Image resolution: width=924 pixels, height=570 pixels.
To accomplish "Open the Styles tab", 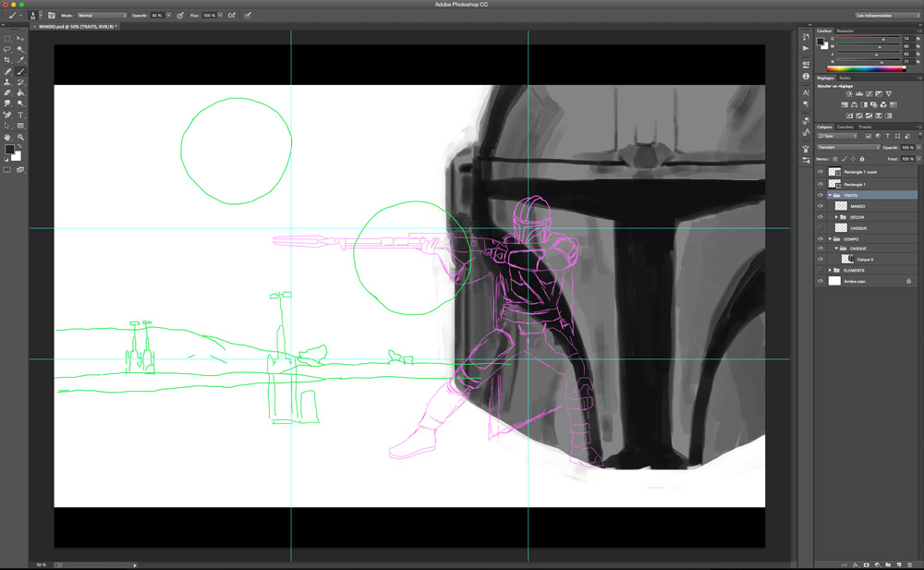I will pos(845,78).
